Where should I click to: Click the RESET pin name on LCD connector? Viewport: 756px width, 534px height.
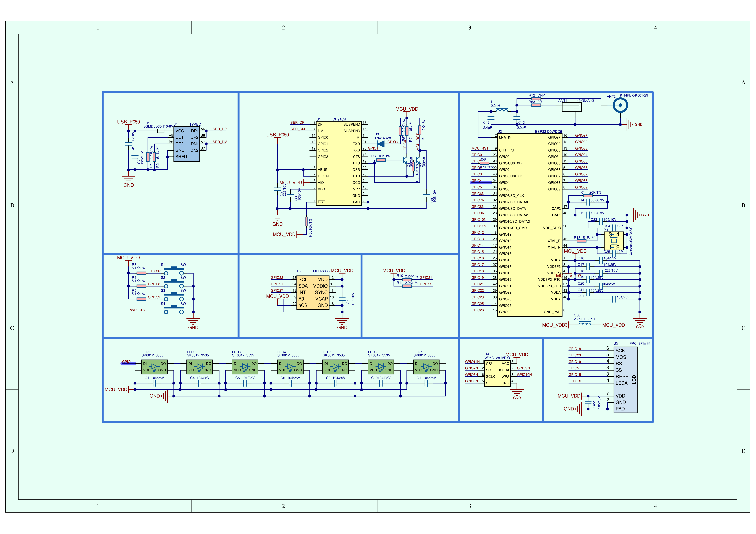(x=623, y=376)
